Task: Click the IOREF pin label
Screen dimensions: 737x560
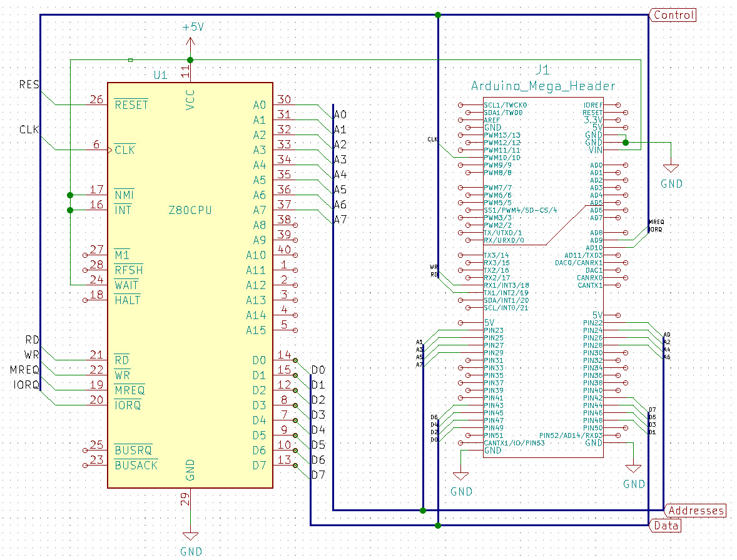Action: click(592, 105)
